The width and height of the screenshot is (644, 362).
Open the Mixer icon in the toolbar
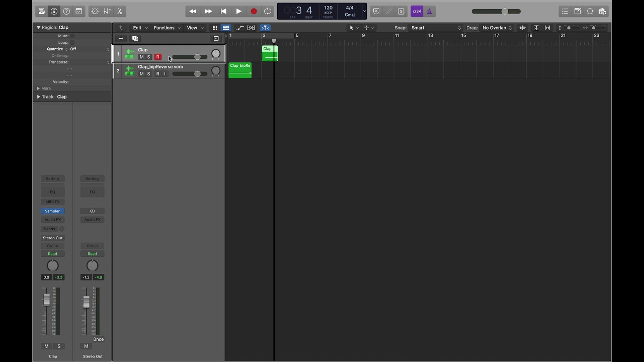pos(107,11)
